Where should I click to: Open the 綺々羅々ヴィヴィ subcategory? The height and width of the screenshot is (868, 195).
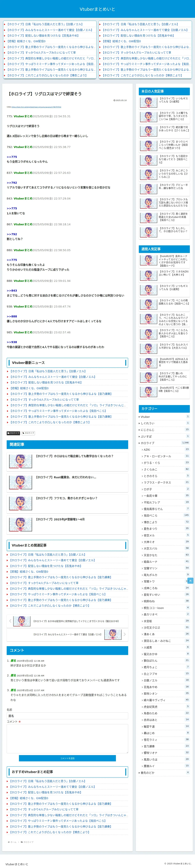(x=166, y=700)
